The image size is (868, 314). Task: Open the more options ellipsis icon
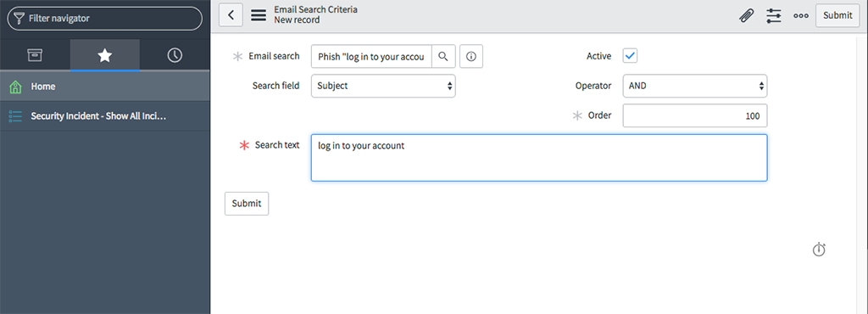point(800,15)
